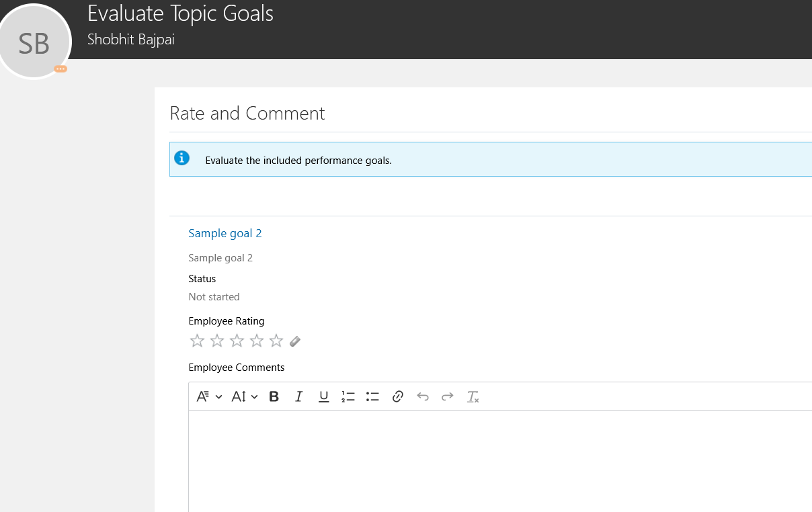The height and width of the screenshot is (512, 812).
Task: Select the 'Not started' status text
Action: 214,297
